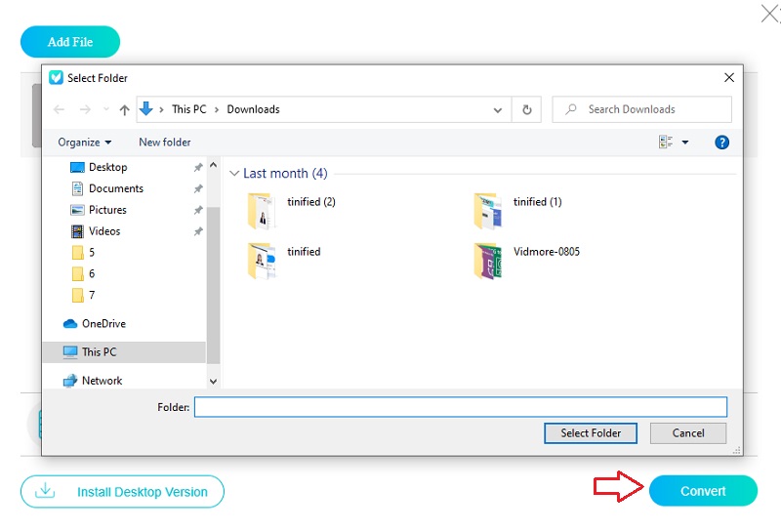This screenshot has width=781, height=532.
Task: Open the view options dropdown arrow
Action: pyautogui.click(x=685, y=143)
